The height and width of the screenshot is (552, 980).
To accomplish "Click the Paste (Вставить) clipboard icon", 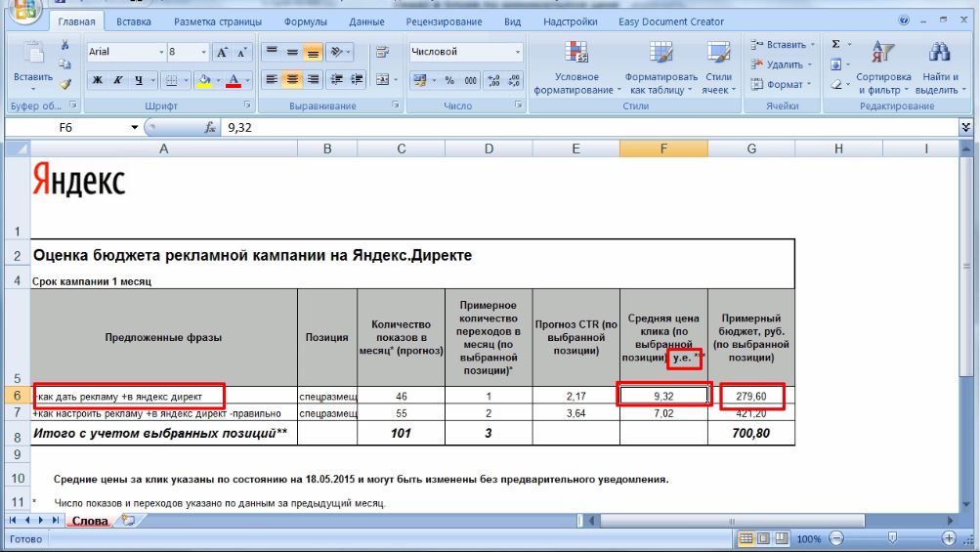I will tap(32, 58).
